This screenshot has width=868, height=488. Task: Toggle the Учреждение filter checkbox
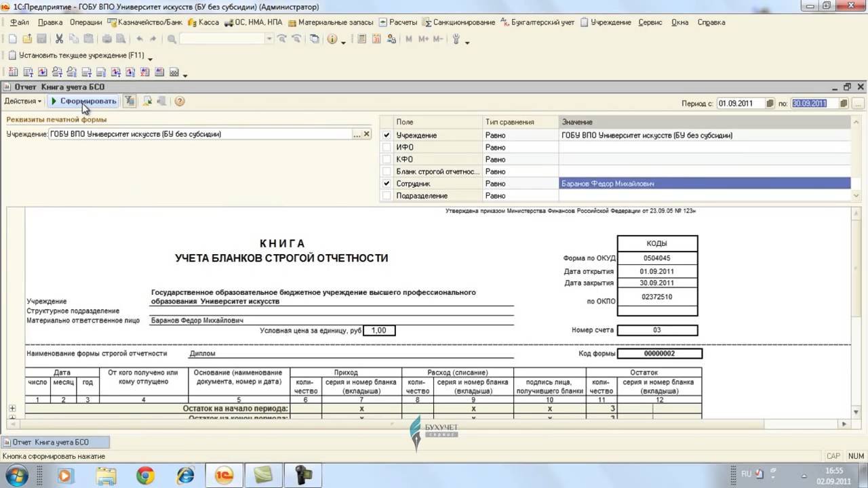point(387,136)
